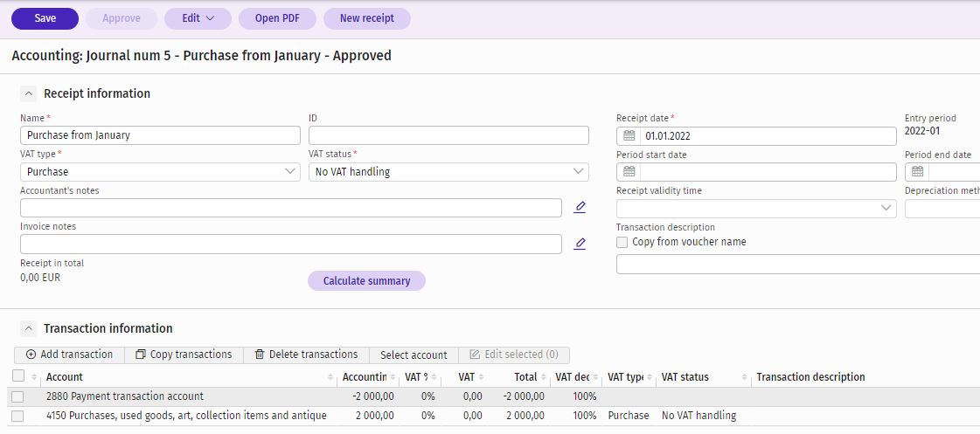Click sort arrows on VAT status column
The height and width of the screenshot is (434, 980).
coord(744,377)
